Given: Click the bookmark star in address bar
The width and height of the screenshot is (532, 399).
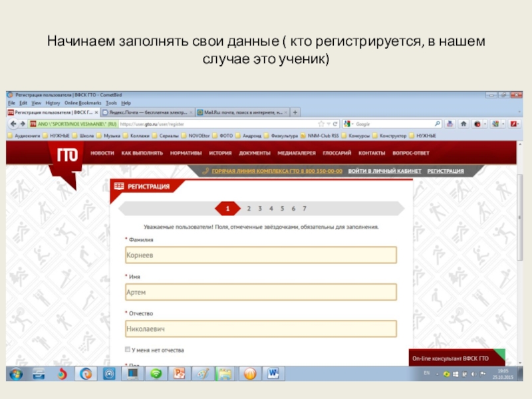Looking at the screenshot, I should pyautogui.click(x=321, y=124).
